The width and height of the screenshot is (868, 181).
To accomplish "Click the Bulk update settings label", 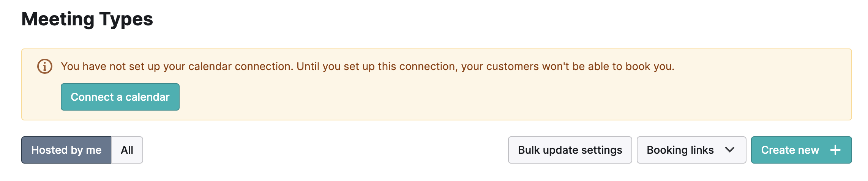I will coord(570,150).
